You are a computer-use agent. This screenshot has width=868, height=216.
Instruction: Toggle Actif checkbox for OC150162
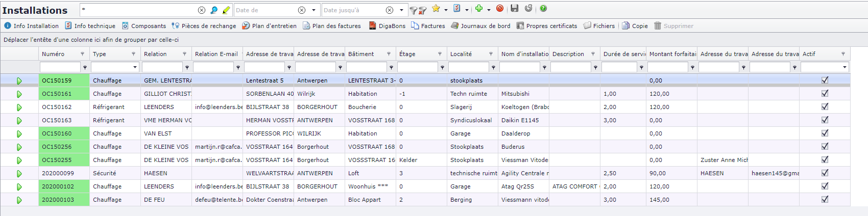coord(825,106)
